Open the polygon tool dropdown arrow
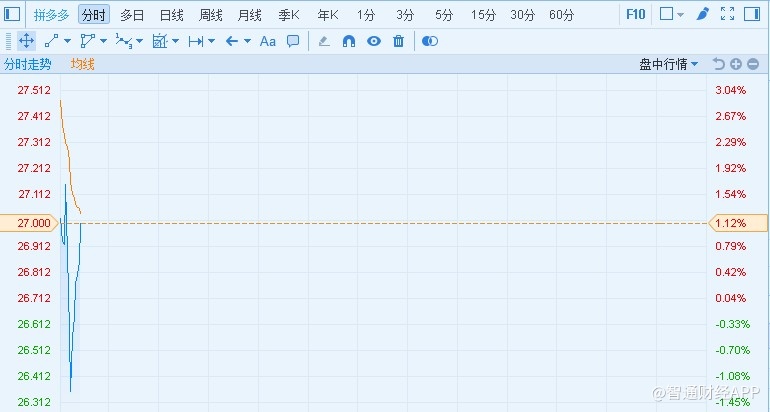 point(104,41)
